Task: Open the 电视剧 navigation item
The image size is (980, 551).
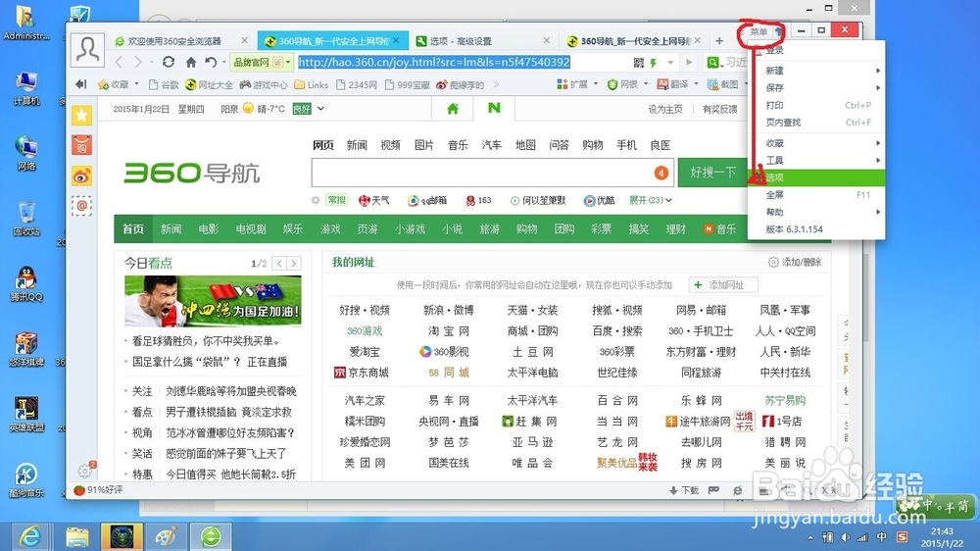Action: (x=251, y=228)
